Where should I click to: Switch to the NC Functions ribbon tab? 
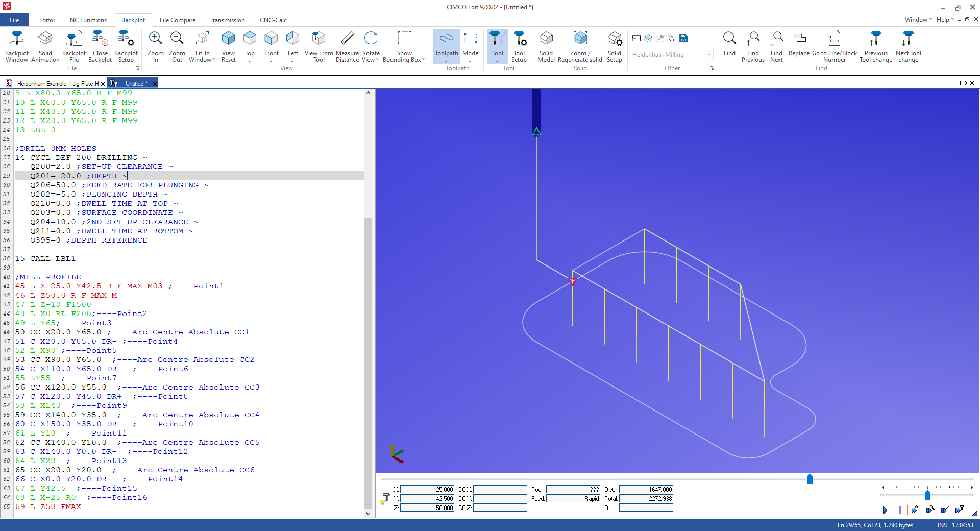click(88, 20)
